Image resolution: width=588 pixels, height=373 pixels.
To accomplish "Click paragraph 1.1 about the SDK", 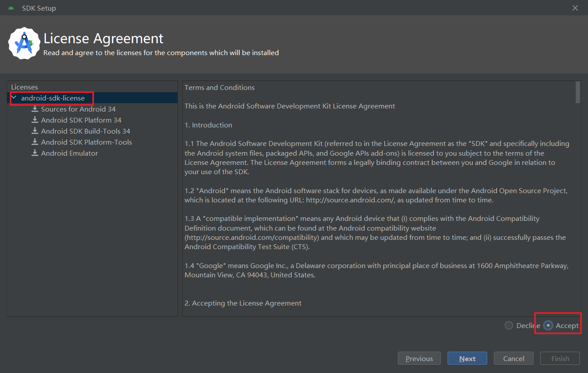I will click(x=377, y=158).
